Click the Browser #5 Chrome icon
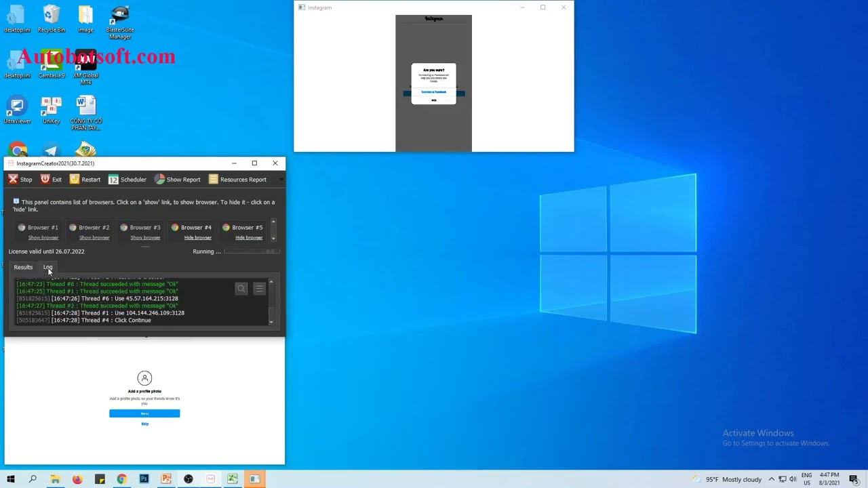 tap(226, 228)
